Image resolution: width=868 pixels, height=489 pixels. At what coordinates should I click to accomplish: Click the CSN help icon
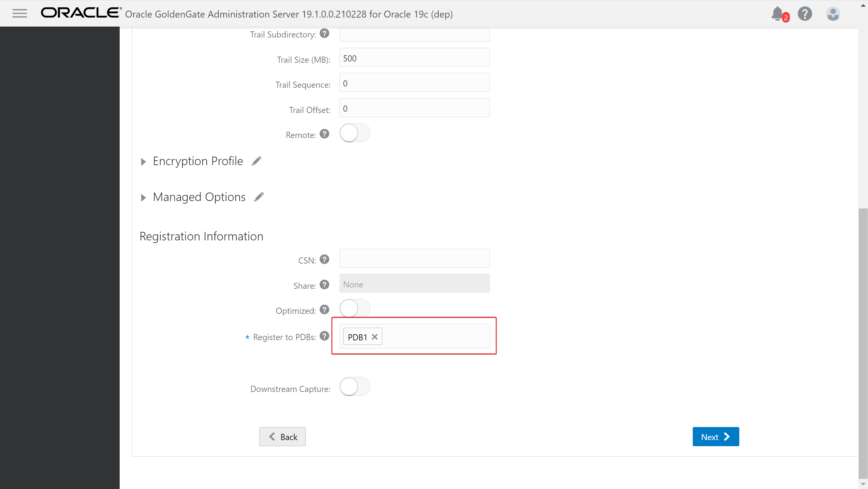(x=324, y=260)
